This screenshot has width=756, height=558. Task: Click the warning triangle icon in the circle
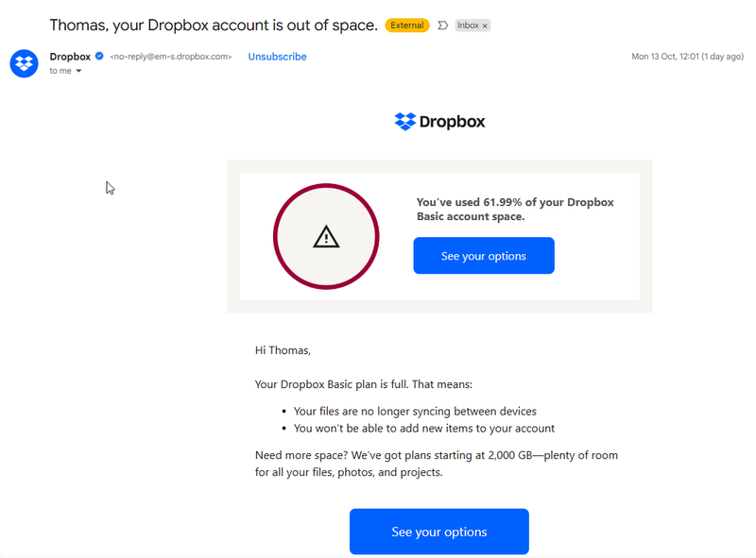point(326,237)
